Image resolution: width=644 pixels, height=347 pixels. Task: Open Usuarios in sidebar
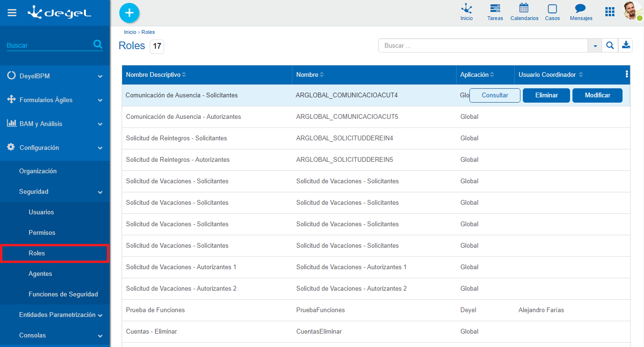click(x=41, y=212)
